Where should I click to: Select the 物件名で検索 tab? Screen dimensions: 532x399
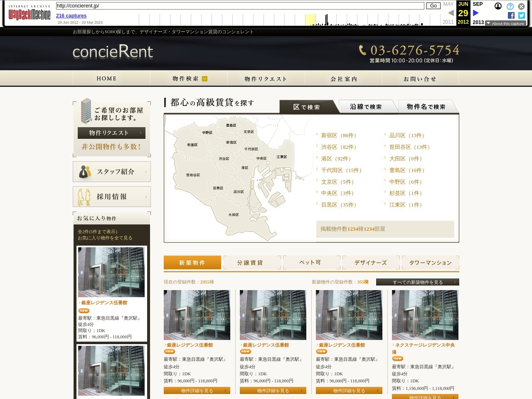click(426, 107)
